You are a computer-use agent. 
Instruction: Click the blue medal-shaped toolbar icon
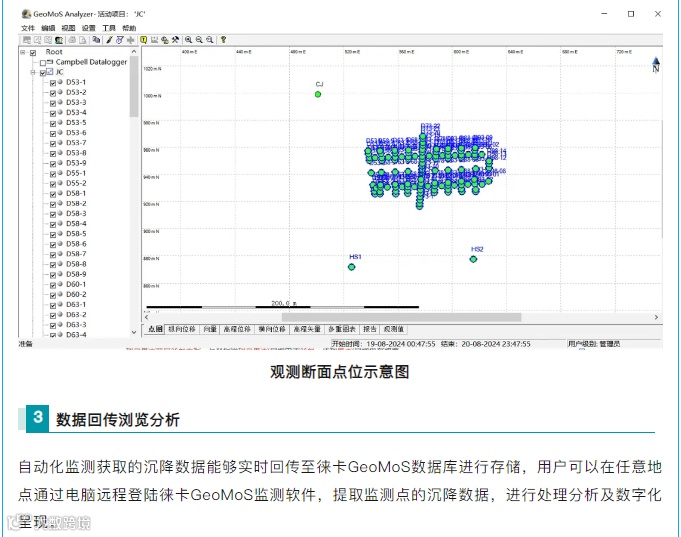(119, 40)
